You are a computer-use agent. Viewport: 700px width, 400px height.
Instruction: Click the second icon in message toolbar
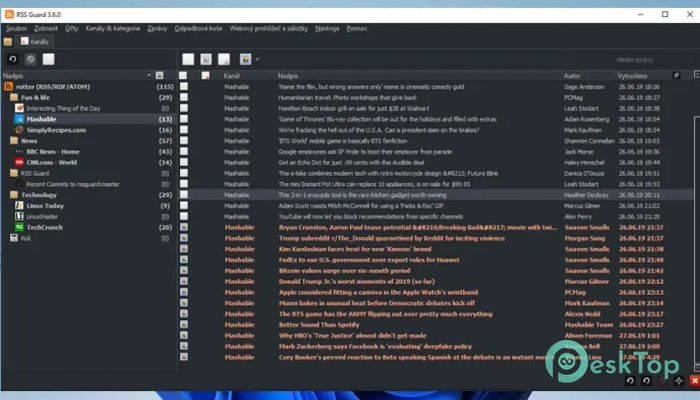(x=206, y=59)
